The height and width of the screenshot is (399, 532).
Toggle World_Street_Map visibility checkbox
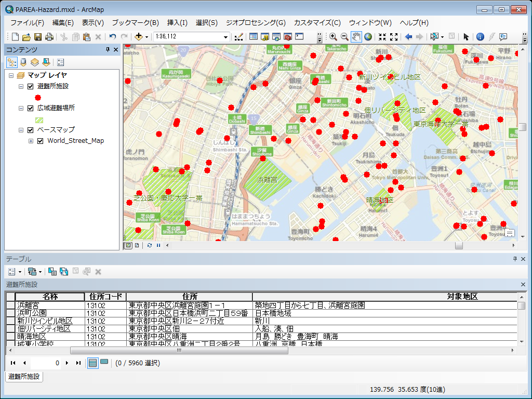[41, 141]
